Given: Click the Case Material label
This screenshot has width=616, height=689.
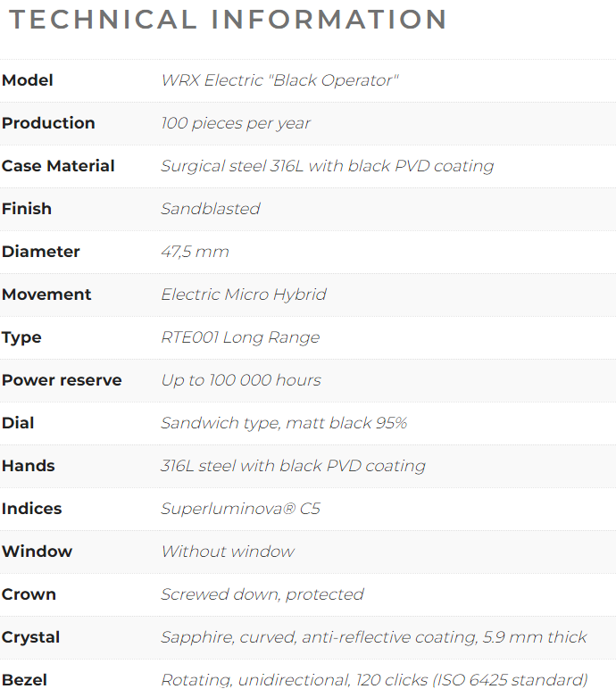Looking at the screenshot, I should [58, 166].
